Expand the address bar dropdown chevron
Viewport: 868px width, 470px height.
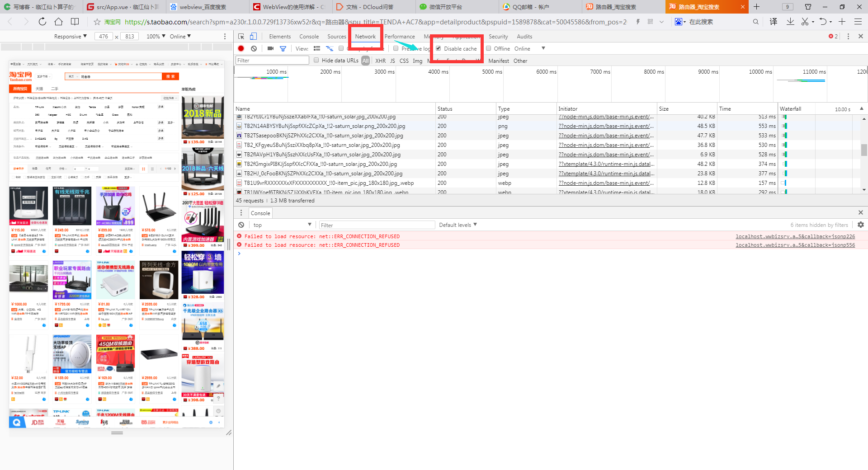click(662, 22)
